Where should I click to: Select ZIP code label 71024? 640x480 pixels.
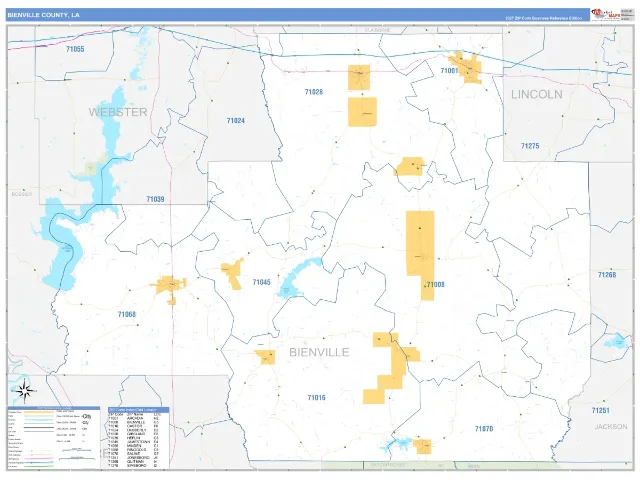[x=236, y=120]
